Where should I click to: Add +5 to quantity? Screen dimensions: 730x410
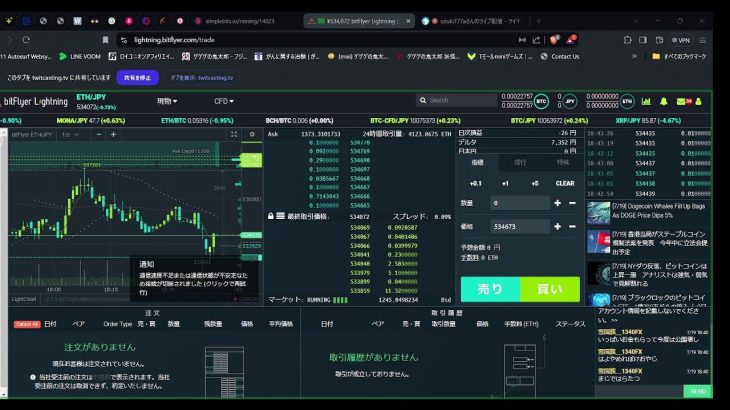[x=535, y=183]
